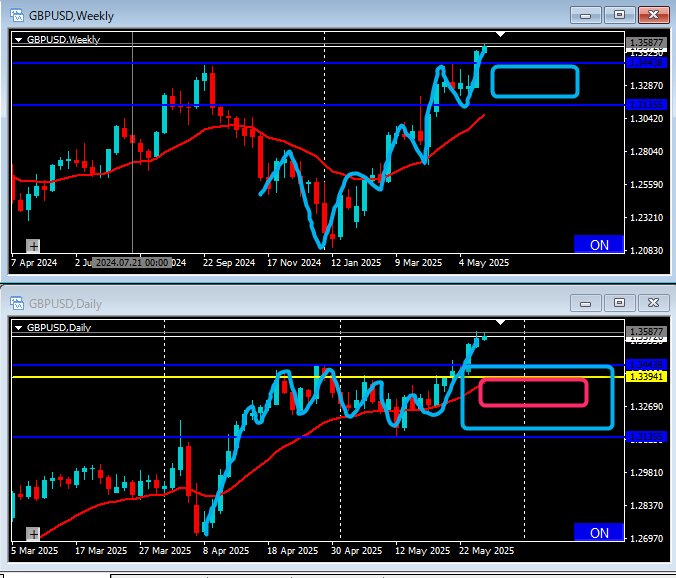Click the 1.32870 price on Weekly scale
676x578 pixels.
(x=646, y=85)
